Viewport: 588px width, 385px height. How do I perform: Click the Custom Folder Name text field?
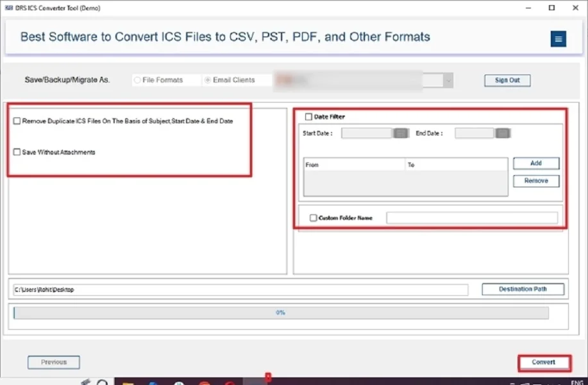[x=472, y=218]
